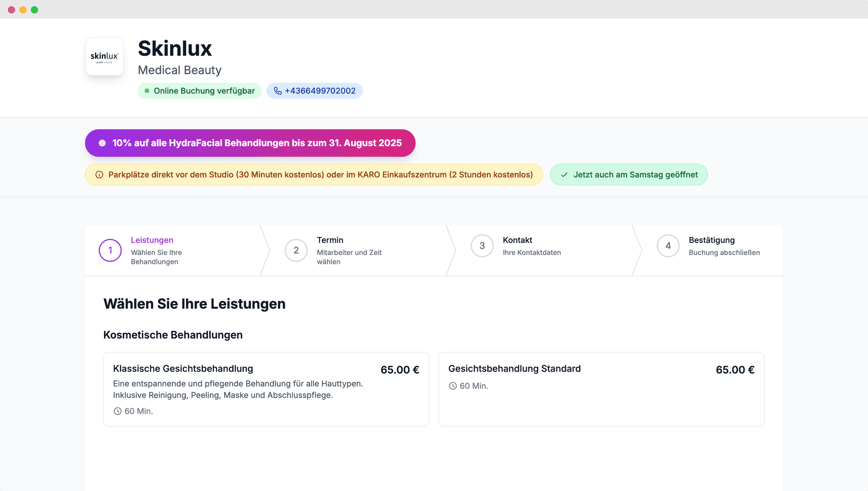Click the phone icon next to the number
The height and width of the screenshot is (491, 868).
point(277,90)
